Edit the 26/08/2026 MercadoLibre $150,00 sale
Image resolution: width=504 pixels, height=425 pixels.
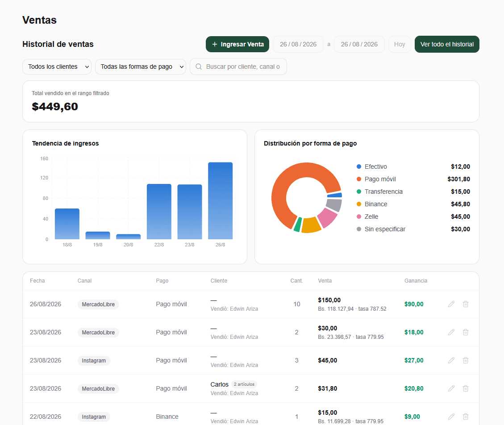coord(451,304)
